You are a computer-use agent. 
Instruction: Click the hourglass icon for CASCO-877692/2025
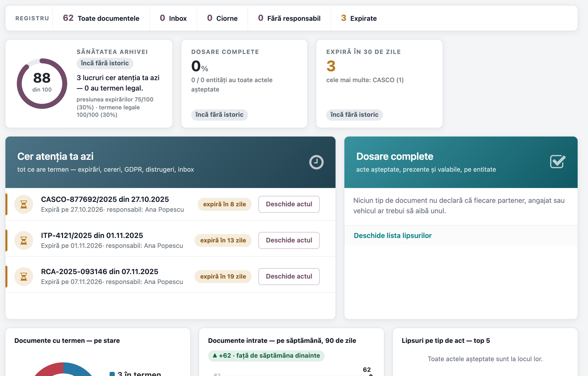click(24, 204)
